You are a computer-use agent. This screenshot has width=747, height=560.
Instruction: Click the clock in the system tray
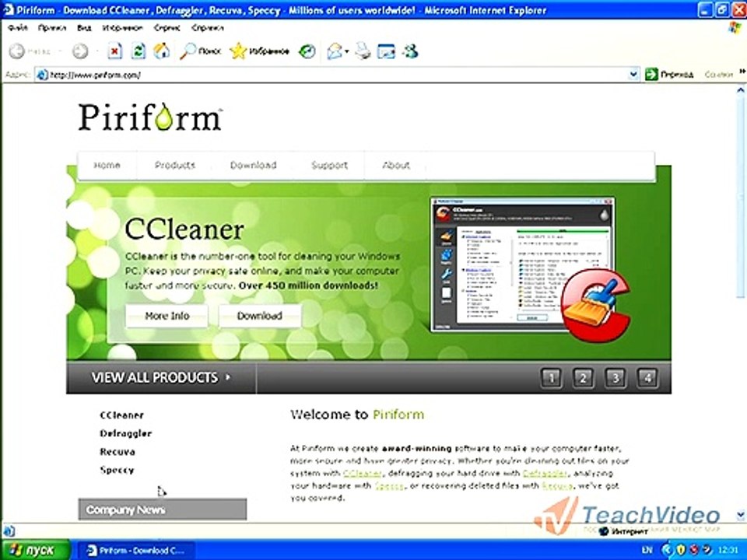(728, 551)
